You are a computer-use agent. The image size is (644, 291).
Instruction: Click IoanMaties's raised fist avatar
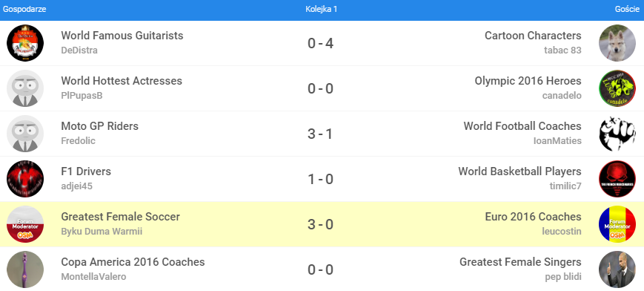pyautogui.click(x=617, y=134)
